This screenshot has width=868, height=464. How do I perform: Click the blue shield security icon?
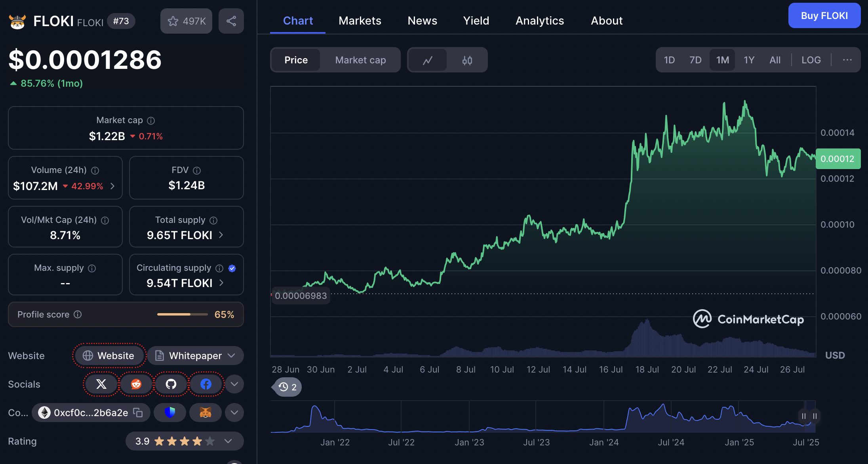170,413
